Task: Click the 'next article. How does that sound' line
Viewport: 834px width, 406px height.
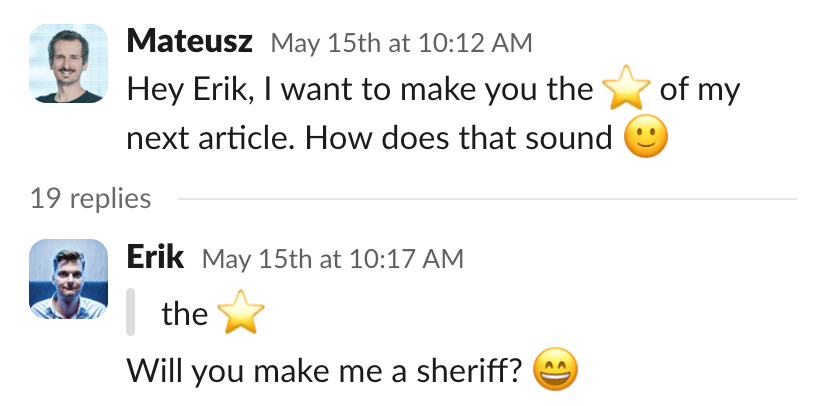Action: pos(368,138)
